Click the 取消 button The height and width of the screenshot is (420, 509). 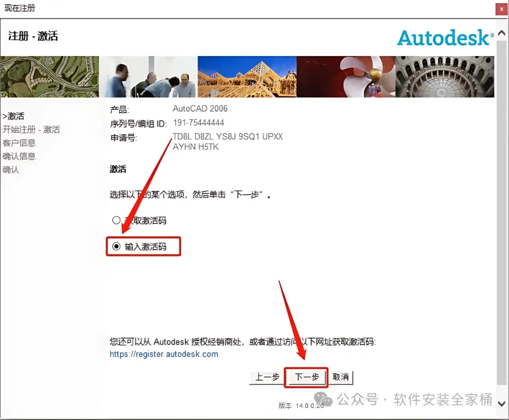341,377
